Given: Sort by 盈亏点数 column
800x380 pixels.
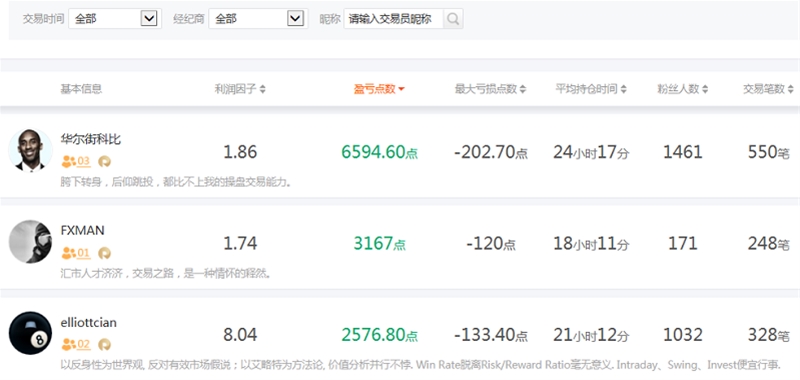Looking at the screenshot, I should tap(379, 89).
